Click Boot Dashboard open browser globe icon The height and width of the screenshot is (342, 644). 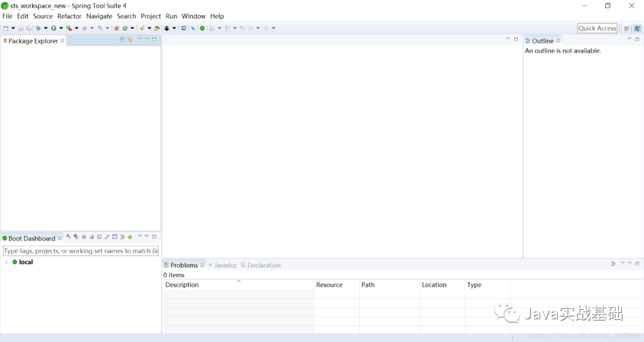[92, 237]
